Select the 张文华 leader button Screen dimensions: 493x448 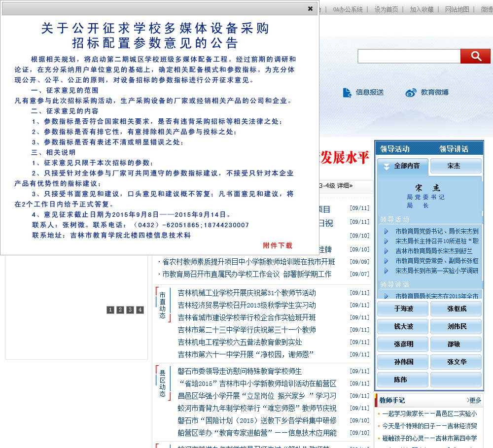456,362
